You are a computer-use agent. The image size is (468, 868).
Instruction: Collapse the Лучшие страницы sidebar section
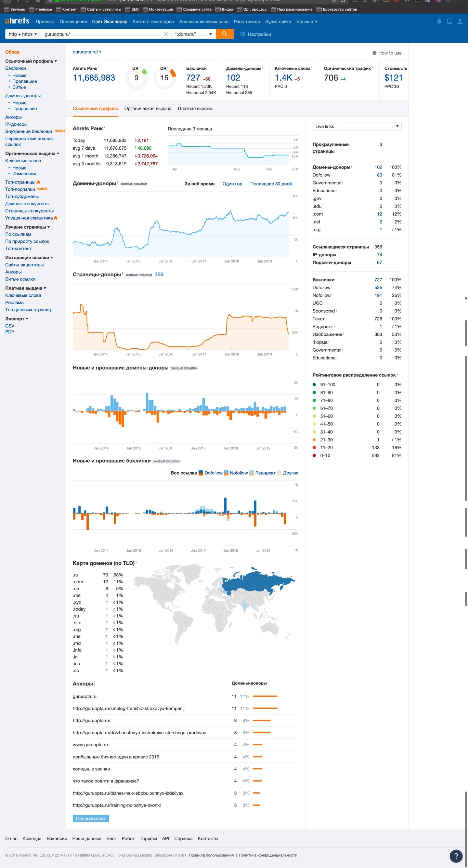tap(28, 227)
